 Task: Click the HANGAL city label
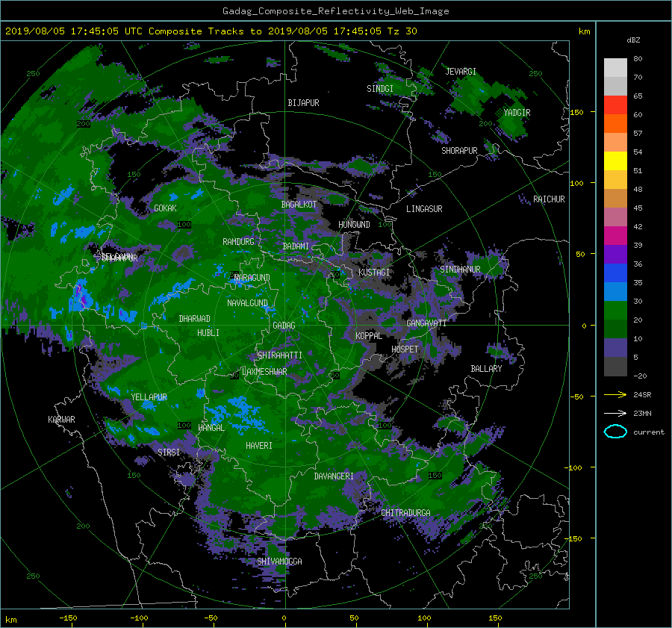click(x=211, y=428)
